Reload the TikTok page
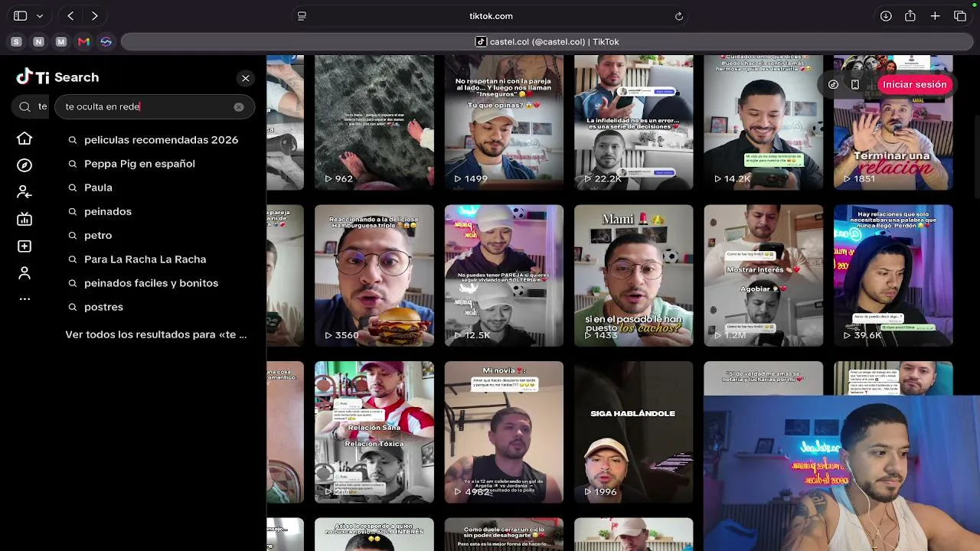Screen dimensions: 980x551 tap(678, 16)
